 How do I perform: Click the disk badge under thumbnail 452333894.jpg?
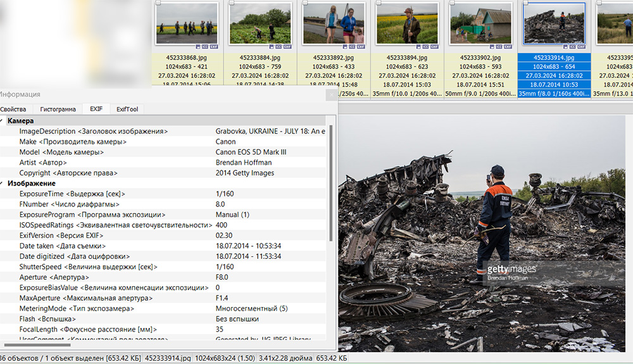click(x=418, y=47)
